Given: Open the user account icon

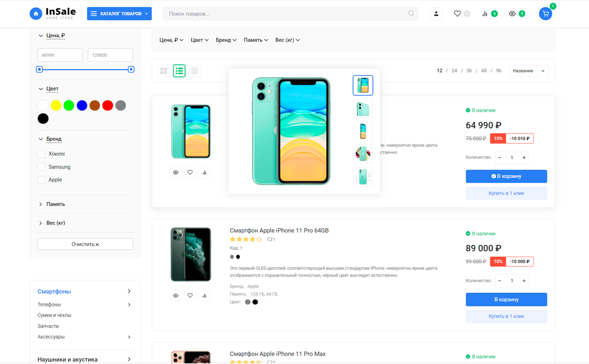Looking at the screenshot, I should point(436,13).
